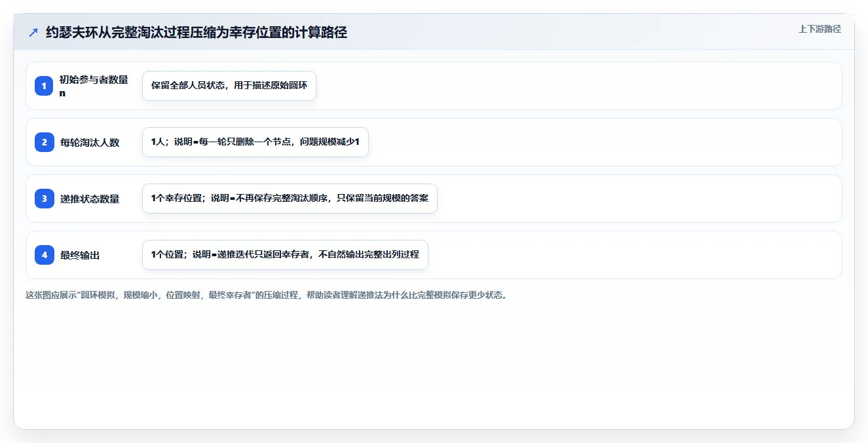Click the label 最终输出

[80, 255]
